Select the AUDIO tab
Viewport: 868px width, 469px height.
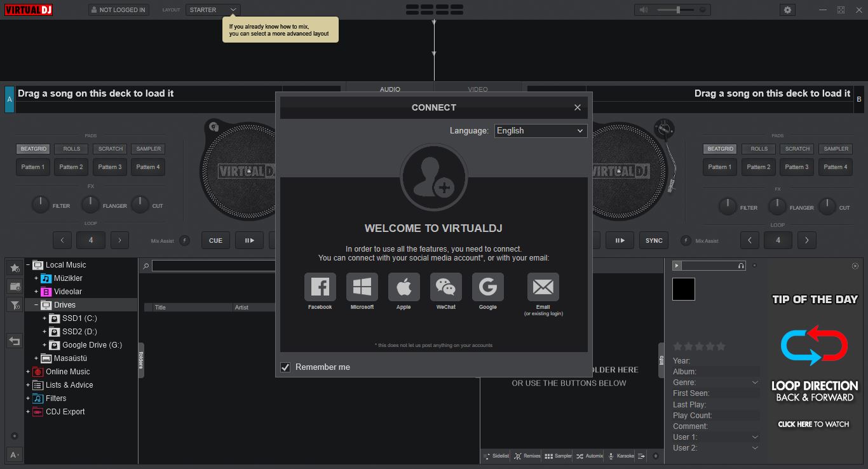click(x=390, y=89)
